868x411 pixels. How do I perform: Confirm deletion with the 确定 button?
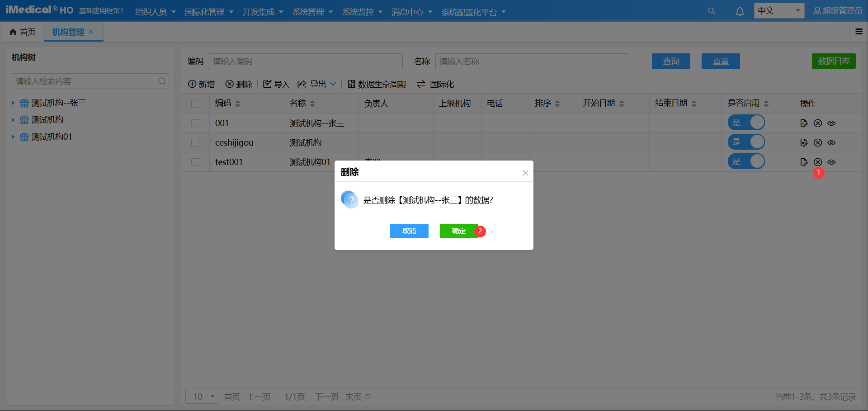coord(458,231)
